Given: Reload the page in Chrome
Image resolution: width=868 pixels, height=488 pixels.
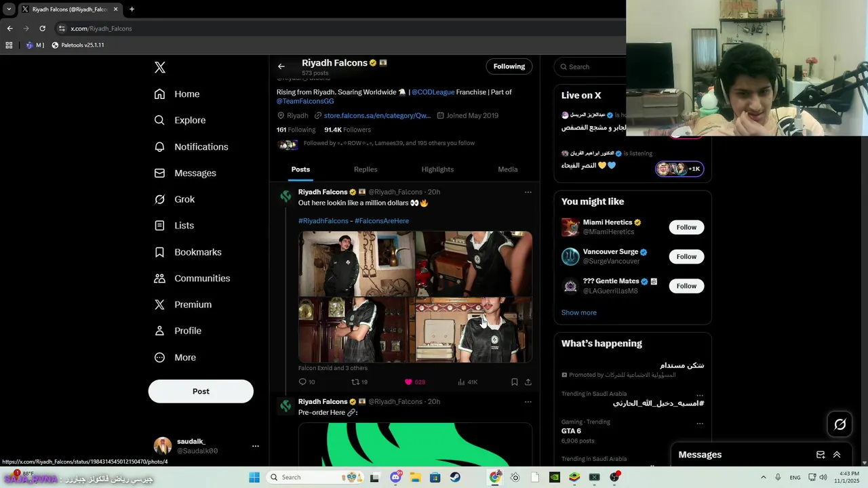Looking at the screenshot, I should click(x=42, y=28).
